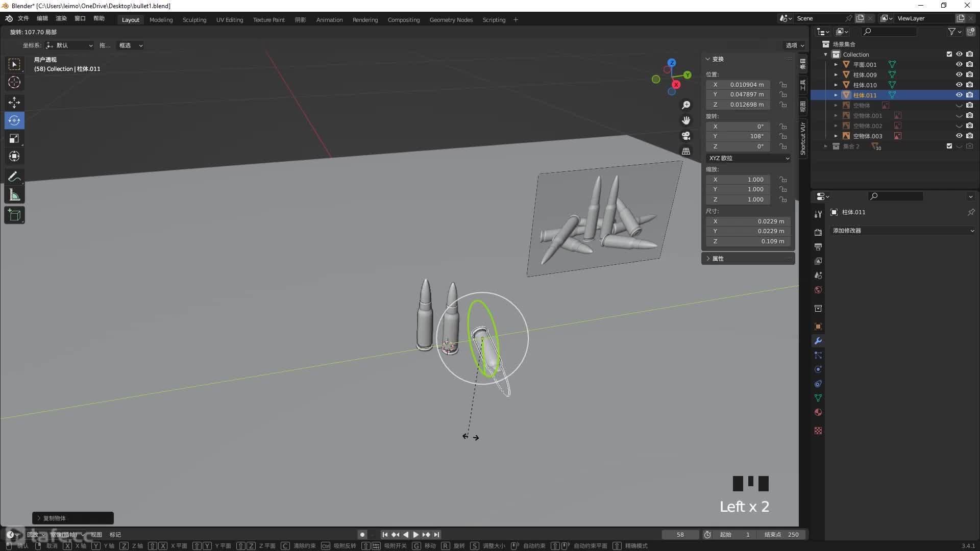Screen dimensions: 980x551
Task: Disable render camera for 空物体.003
Action: pyautogui.click(x=970, y=136)
